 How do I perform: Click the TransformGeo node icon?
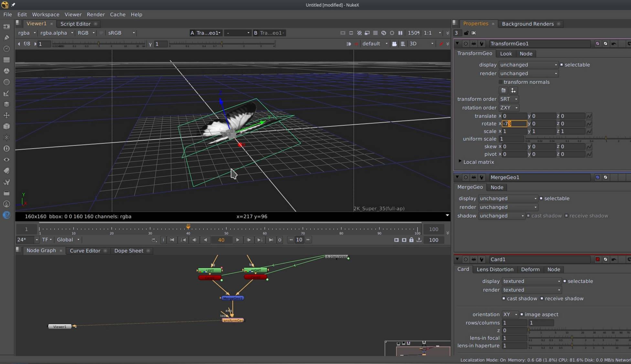233,320
